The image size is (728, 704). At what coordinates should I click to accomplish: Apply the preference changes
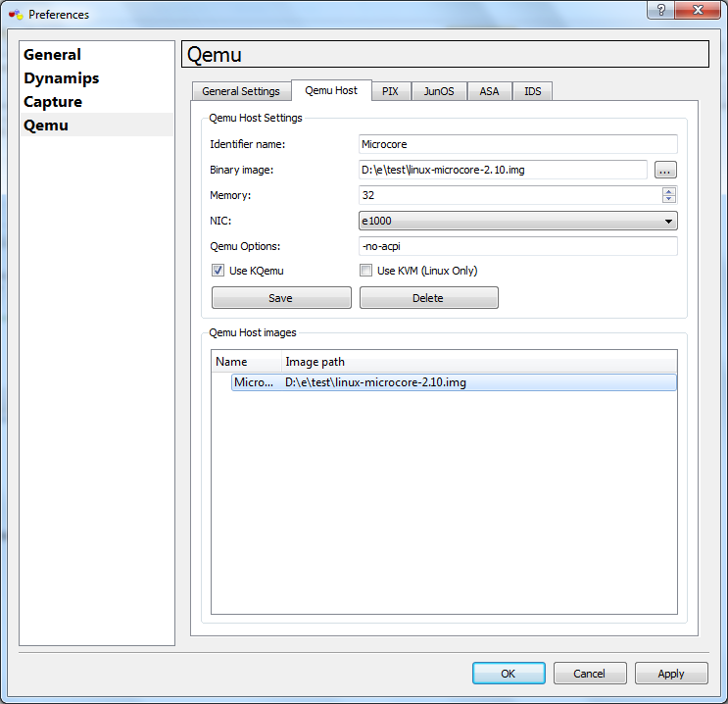point(671,674)
